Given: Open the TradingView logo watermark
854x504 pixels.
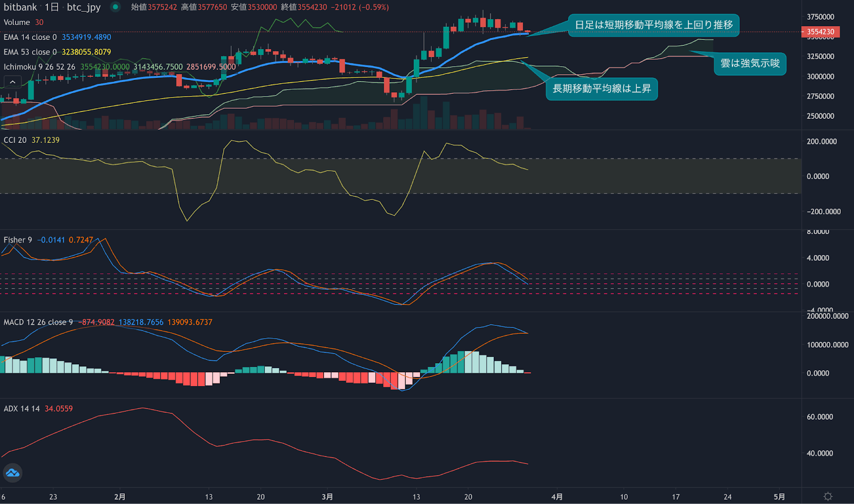Looking at the screenshot, I should (12, 472).
